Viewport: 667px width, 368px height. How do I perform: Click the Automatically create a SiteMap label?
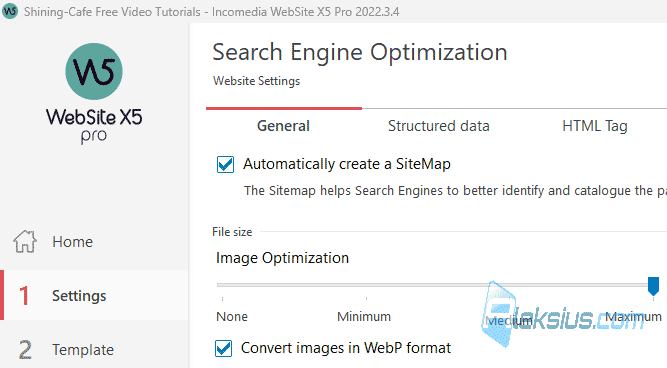point(347,164)
